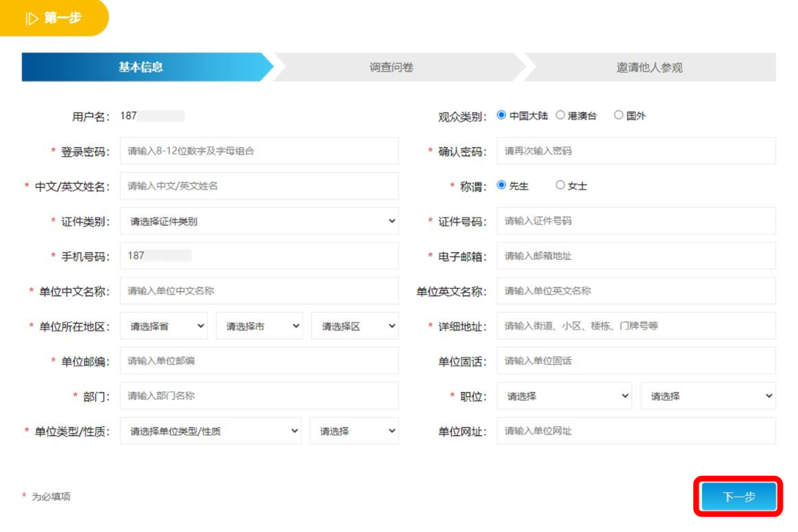Click the 电子邮箱 input field
798x532 pixels.
click(x=635, y=256)
